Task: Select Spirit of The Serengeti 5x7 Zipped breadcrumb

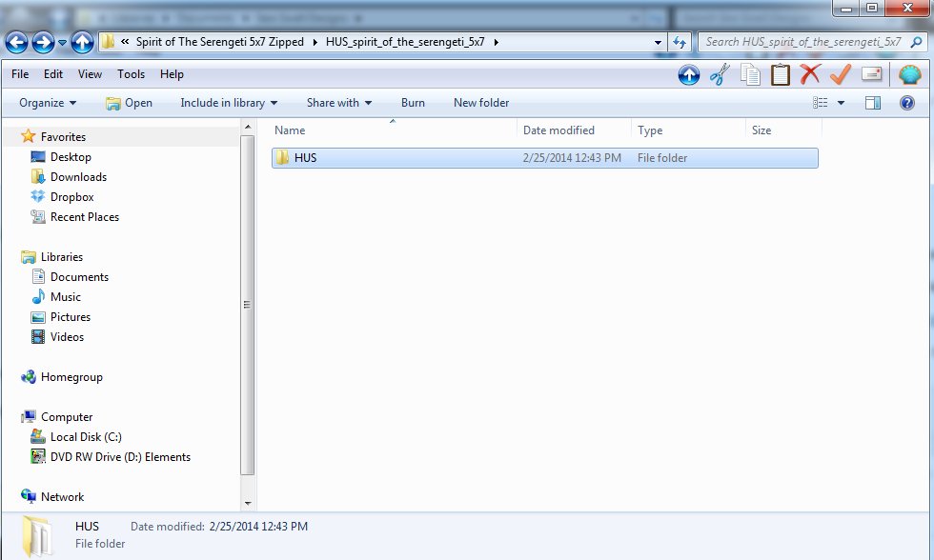Action: point(220,42)
